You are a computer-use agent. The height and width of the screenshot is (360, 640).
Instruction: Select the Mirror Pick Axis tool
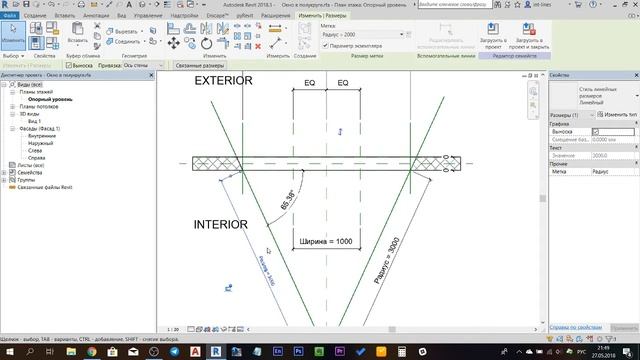pos(206,29)
